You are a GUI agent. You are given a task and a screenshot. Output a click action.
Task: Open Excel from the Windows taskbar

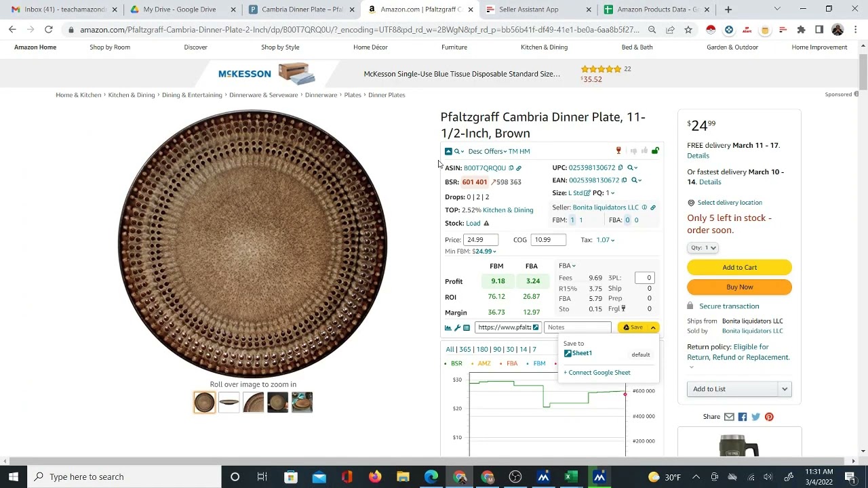(x=571, y=477)
